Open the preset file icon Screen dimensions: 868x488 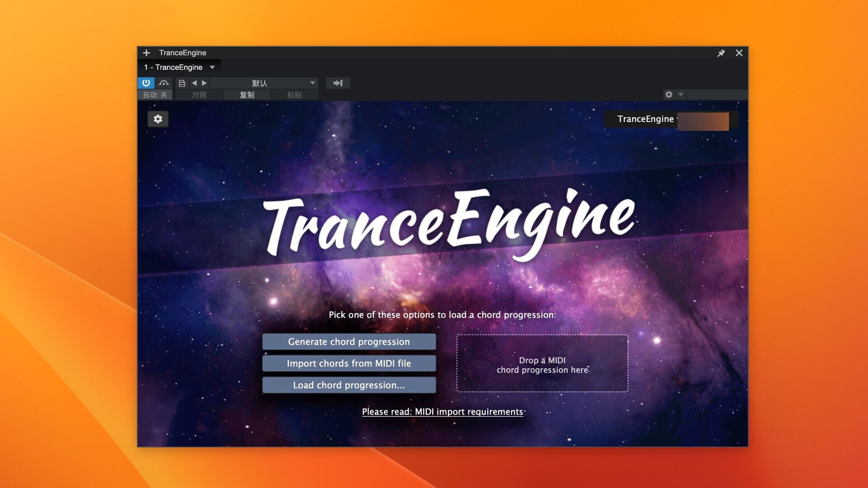point(182,83)
